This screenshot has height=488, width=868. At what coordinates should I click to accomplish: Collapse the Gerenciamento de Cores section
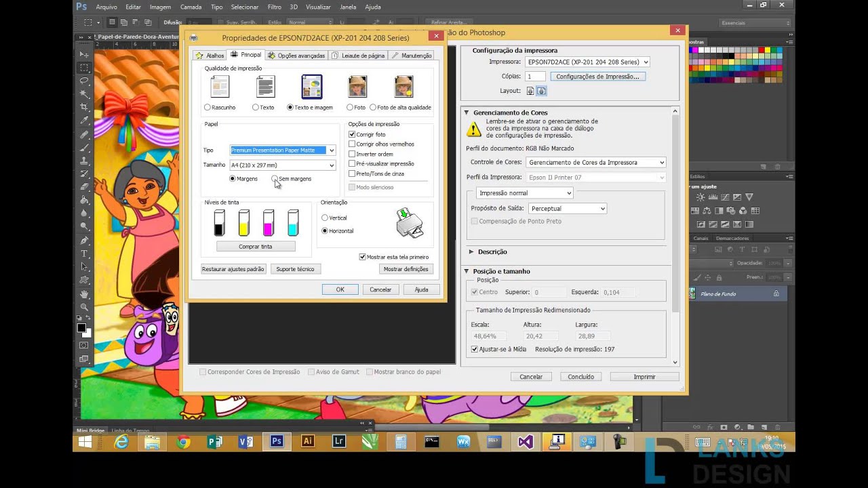(x=467, y=113)
